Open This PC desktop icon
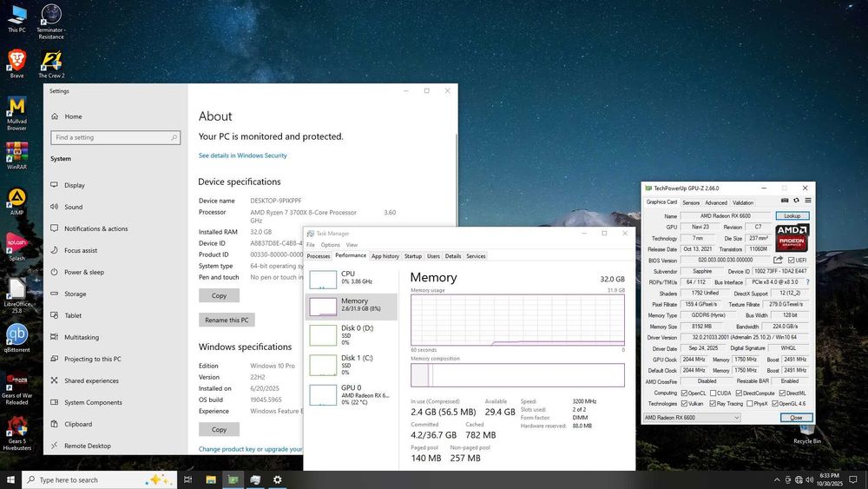Viewport: 868px width, 489px height. 16,18
